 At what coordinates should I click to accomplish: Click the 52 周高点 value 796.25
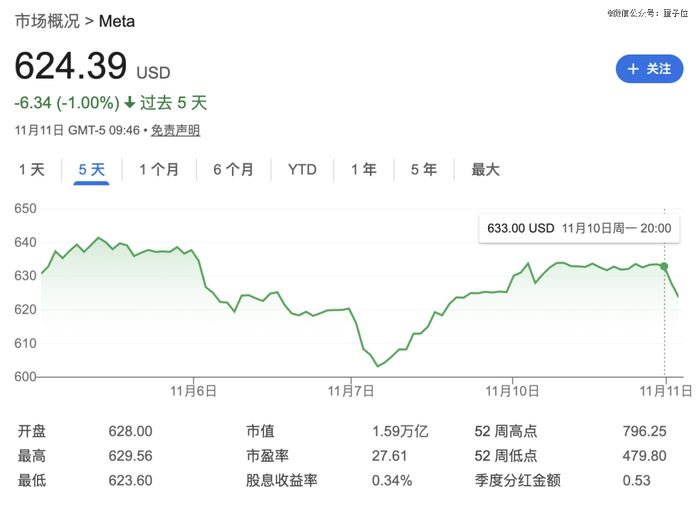644,431
